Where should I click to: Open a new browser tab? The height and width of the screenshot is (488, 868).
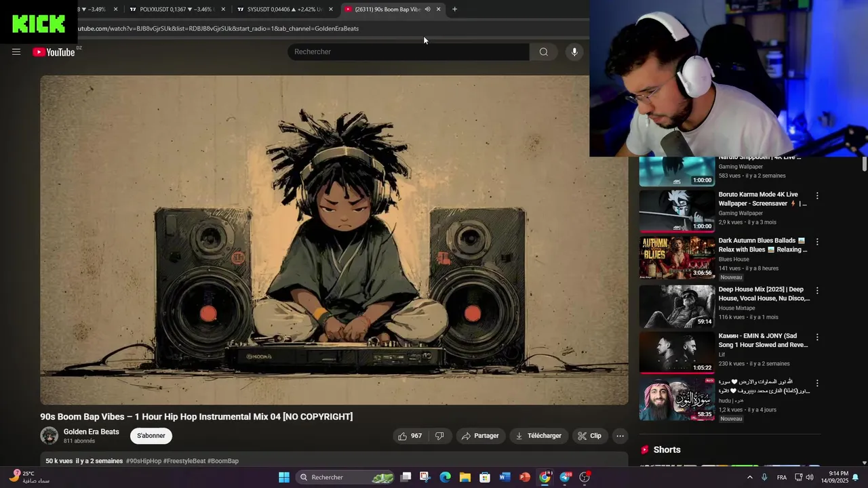(x=454, y=9)
